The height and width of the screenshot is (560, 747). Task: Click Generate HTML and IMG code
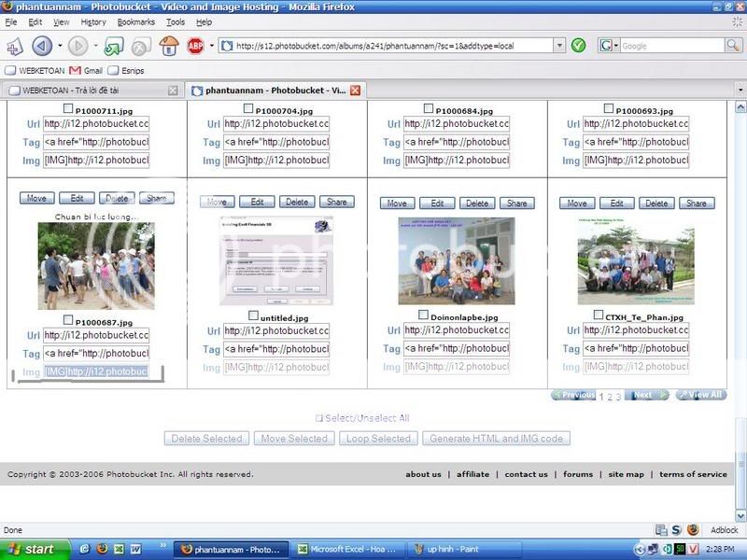click(495, 438)
